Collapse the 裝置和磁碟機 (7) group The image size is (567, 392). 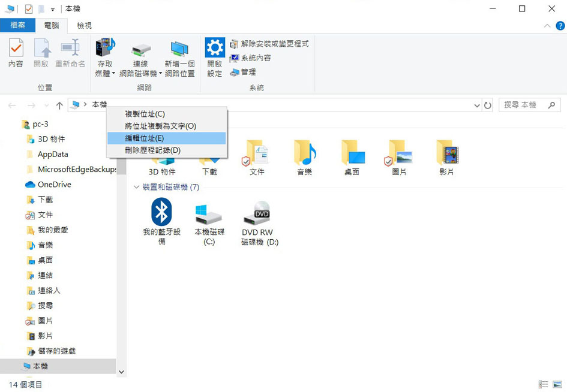136,187
